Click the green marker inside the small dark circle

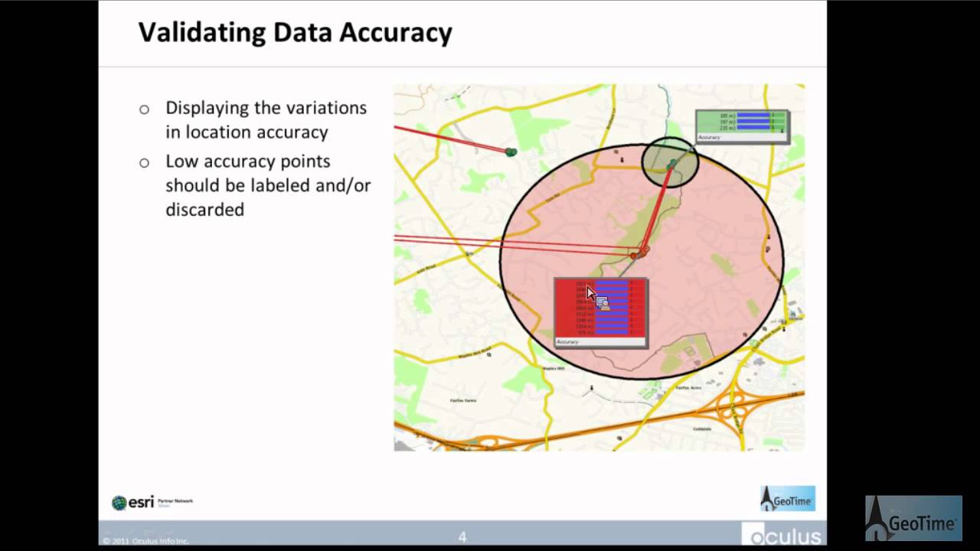click(671, 164)
